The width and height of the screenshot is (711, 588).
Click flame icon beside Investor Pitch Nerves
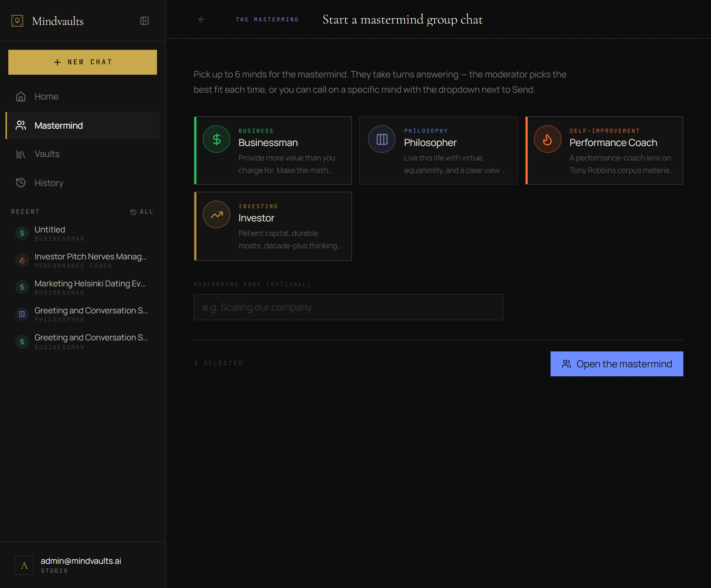22,260
